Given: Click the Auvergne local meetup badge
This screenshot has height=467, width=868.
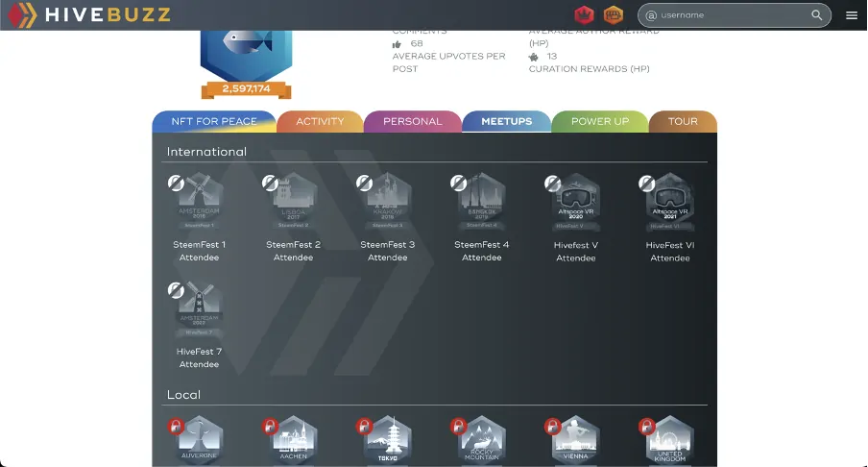Looking at the screenshot, I should (200, 439).
